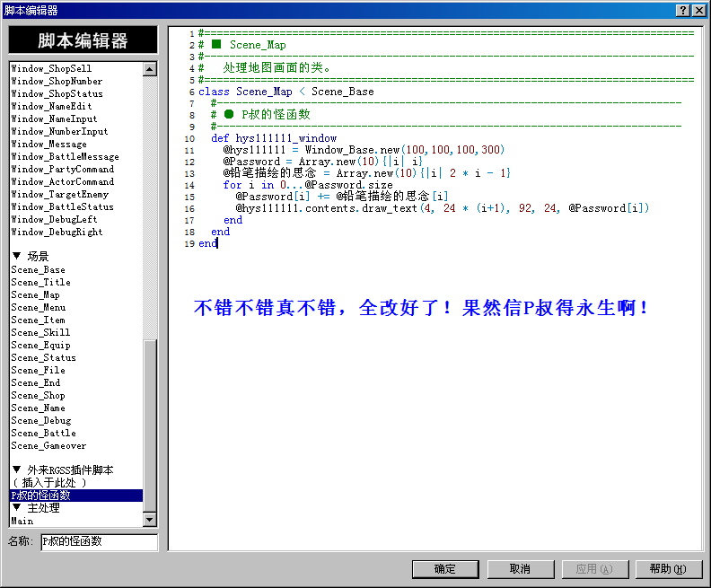The width and height of the screenshot is (711, 588).
Task: Click the '# ● P叔的怪函数' comment line
Action: (x=260, y=115)
